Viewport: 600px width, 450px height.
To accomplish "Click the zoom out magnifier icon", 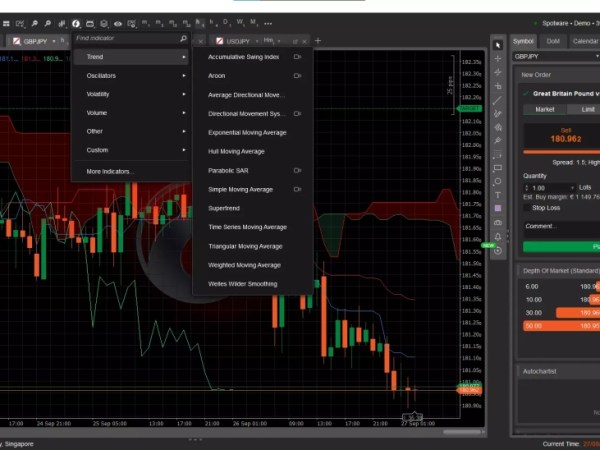I will click(34, 24).
